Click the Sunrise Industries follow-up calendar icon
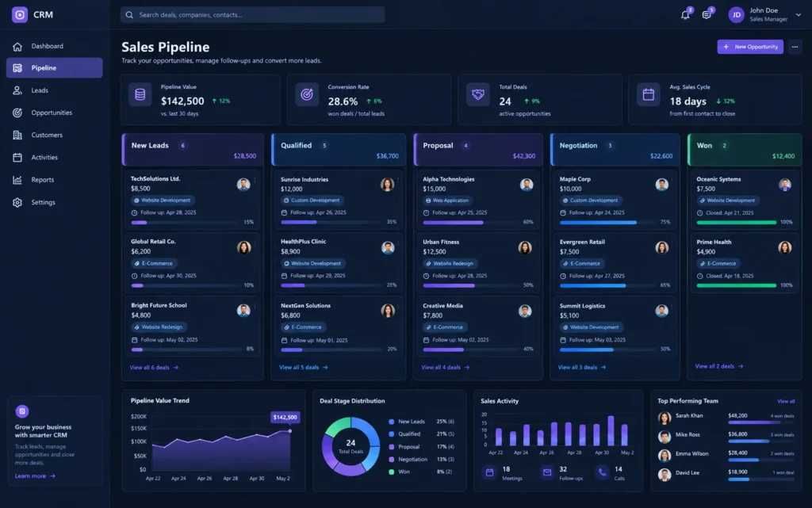Image resolution: width=812 pixels, height=508 pixels. 284,212
